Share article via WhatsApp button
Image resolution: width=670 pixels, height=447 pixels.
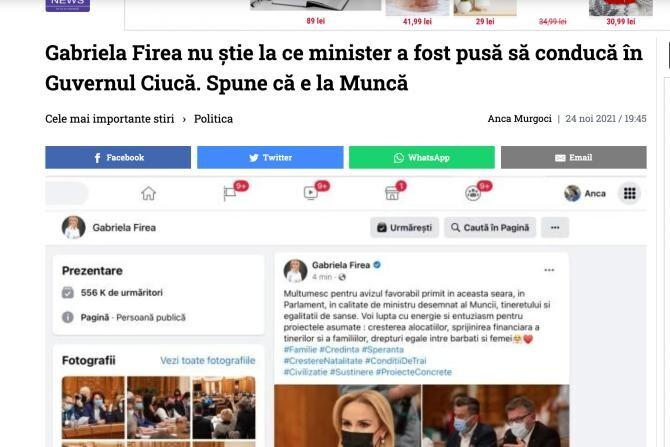(422, 157)
